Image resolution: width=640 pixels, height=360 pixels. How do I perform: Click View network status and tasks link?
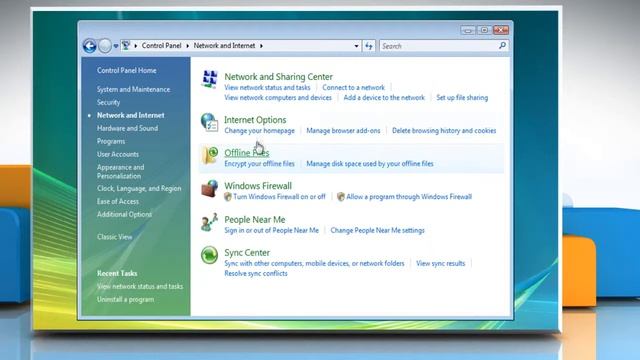point(267,87)
